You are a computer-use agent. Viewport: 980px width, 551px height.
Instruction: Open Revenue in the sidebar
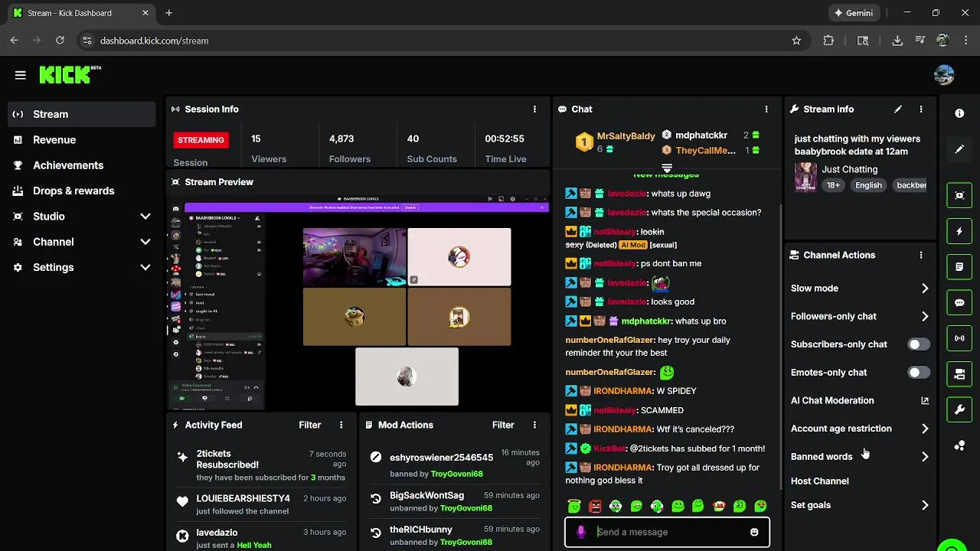[80, 140]
